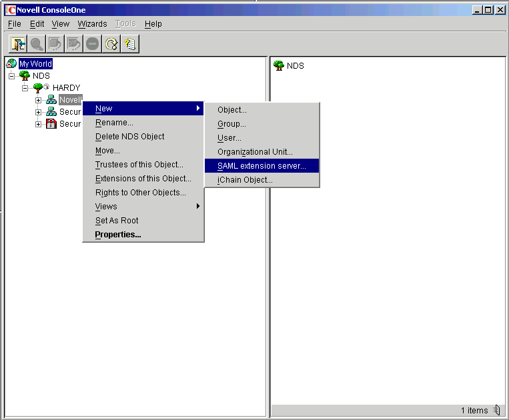The height and width of the screenshot is (420, 509).
Task: Choose Object... in New submenu
Action: click(x=262, y=110)
